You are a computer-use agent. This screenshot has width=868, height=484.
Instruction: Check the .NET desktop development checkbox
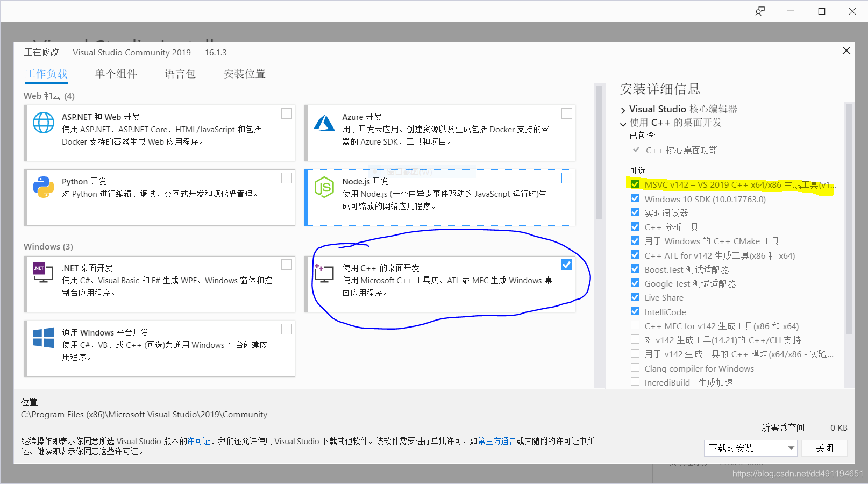(287, 265)
